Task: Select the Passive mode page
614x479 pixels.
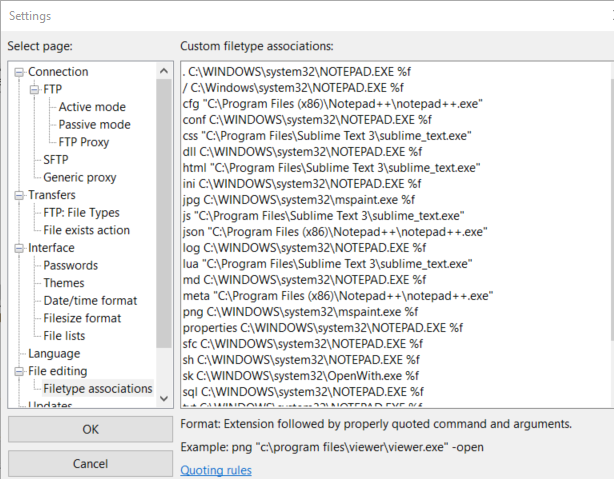Action: click(x=94, y=125)
